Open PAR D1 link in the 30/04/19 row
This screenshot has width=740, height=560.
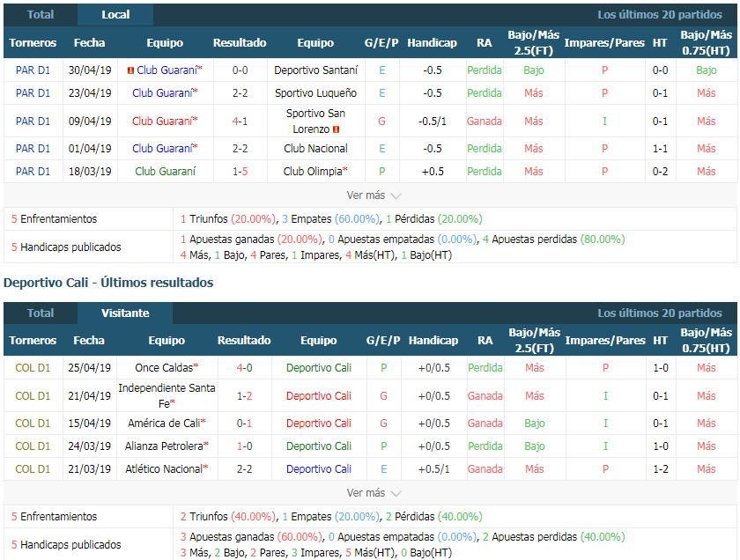click(x=33, y=70)
